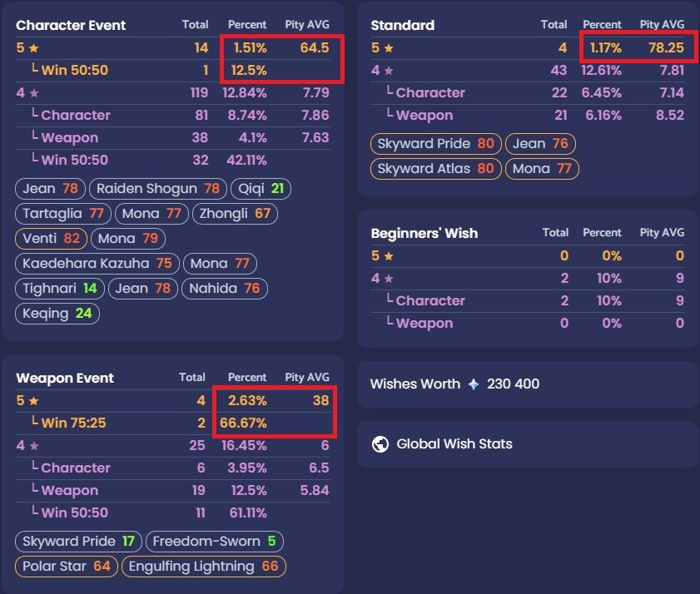Click the Tighnari 14 pity tag

click(60, 289)
